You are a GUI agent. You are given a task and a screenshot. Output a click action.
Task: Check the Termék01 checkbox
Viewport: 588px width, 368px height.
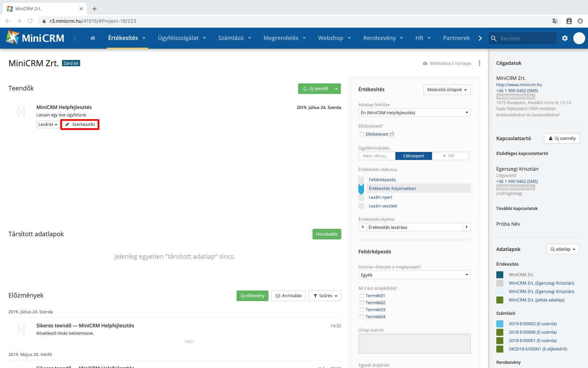coord(362,296)
